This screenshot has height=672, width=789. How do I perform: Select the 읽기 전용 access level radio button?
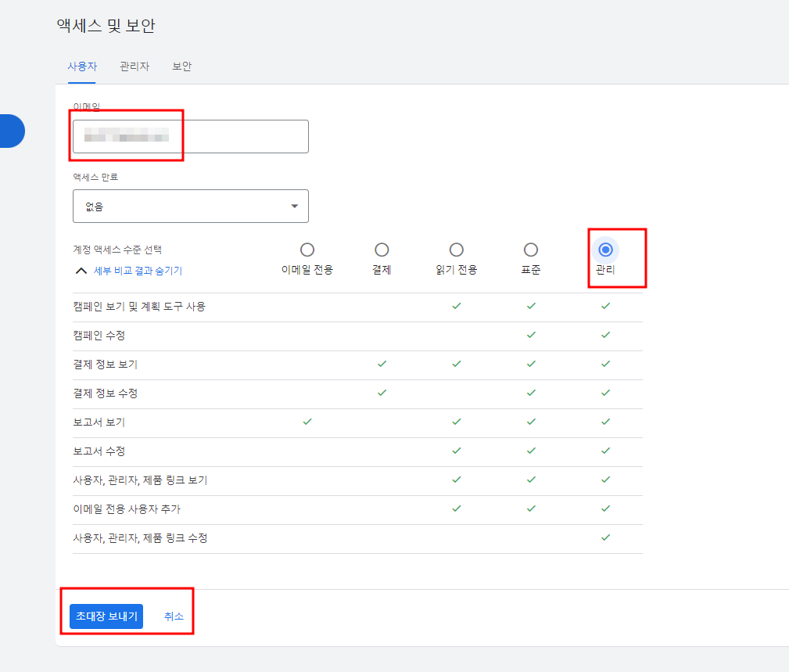pos(456,249)
